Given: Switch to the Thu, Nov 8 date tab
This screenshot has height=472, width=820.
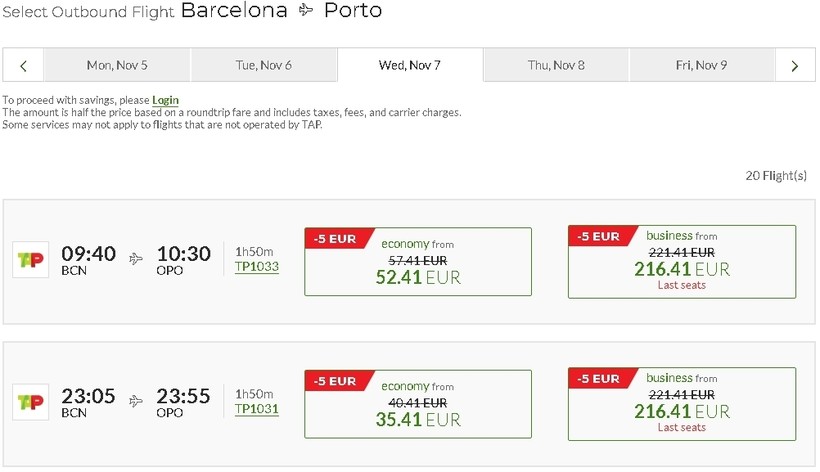Looking at the screenshot, I should pos(556,66).
